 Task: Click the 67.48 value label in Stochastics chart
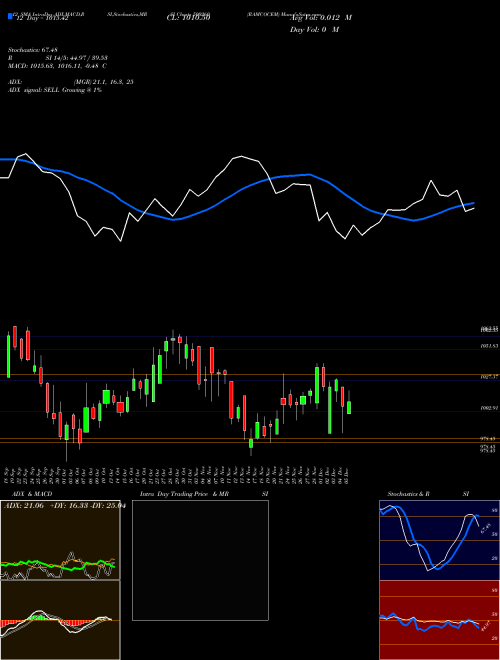[x=486, y=528]
